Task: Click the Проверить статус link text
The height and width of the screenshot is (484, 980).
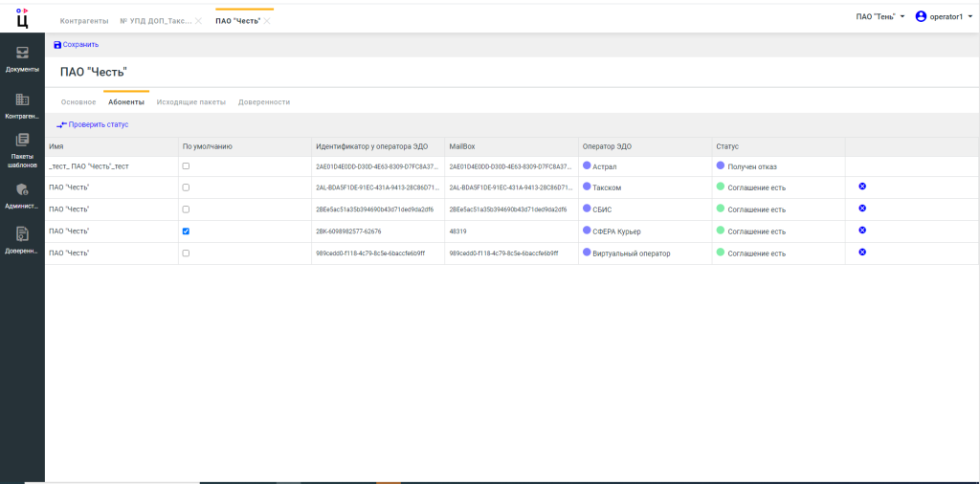Action: click(x=99, y=125)
